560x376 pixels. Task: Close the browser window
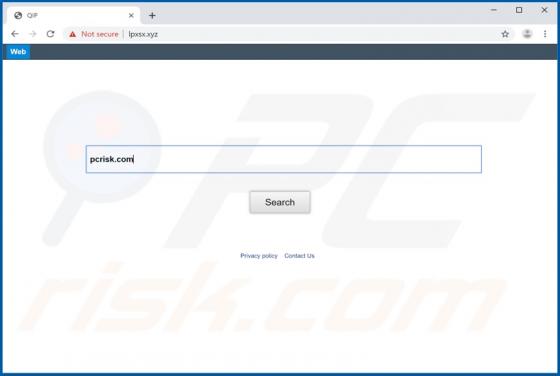tap(544, 10)
